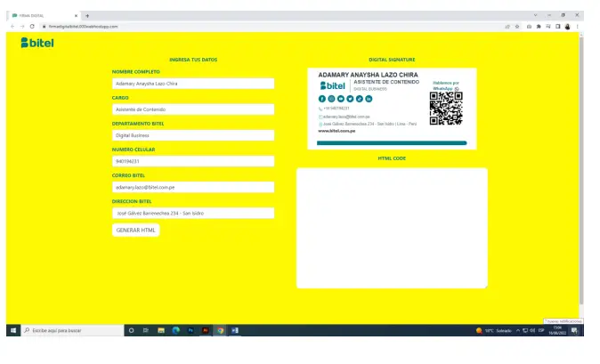Click the volume icon in the system tray
This screenshot has width=600, height=364.
[x=532, y=330]
